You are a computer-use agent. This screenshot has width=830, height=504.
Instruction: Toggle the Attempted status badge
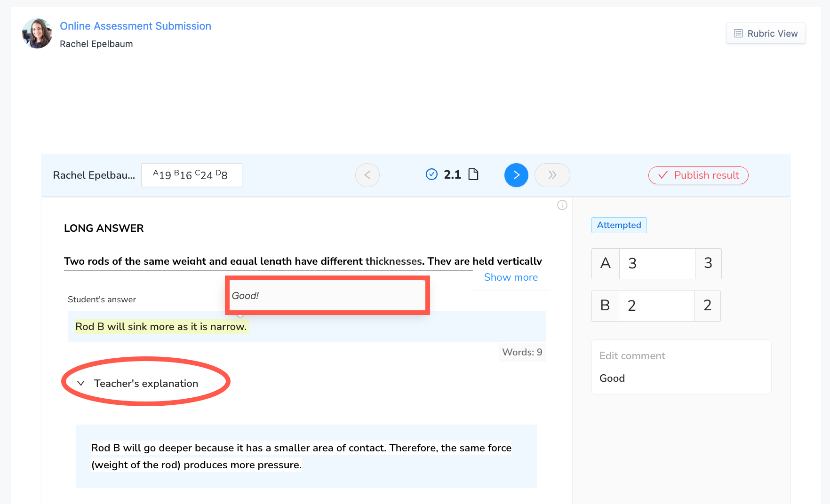tap(619, 225)
